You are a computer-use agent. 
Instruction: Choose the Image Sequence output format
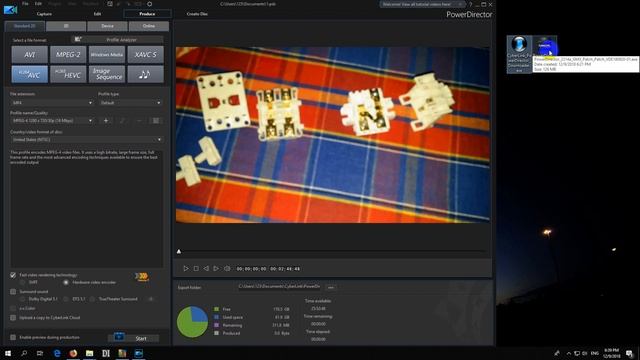(x=107, y=74)
